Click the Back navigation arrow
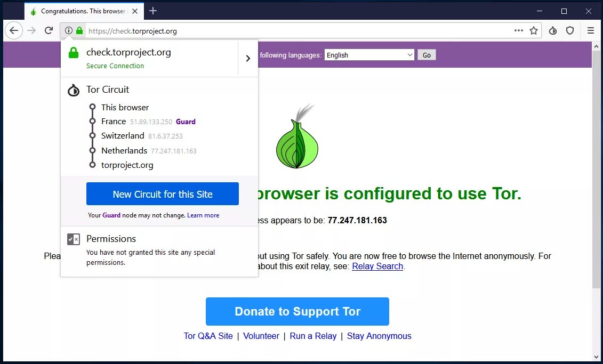Screen dimensions: 603x364 [14, 31]
